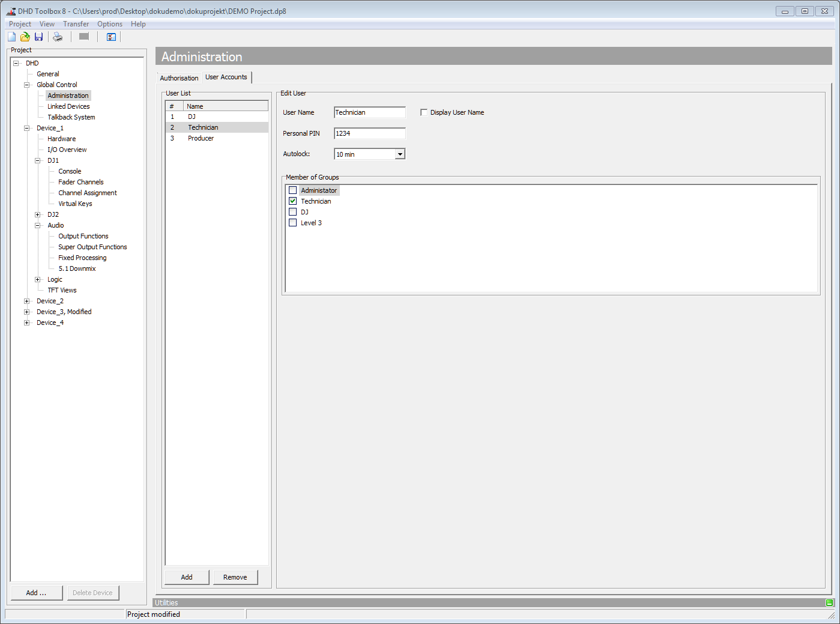Enable the Display User Name checkbox
The height and width of the screenshot is (624, 840).
(x=424, y=112)
